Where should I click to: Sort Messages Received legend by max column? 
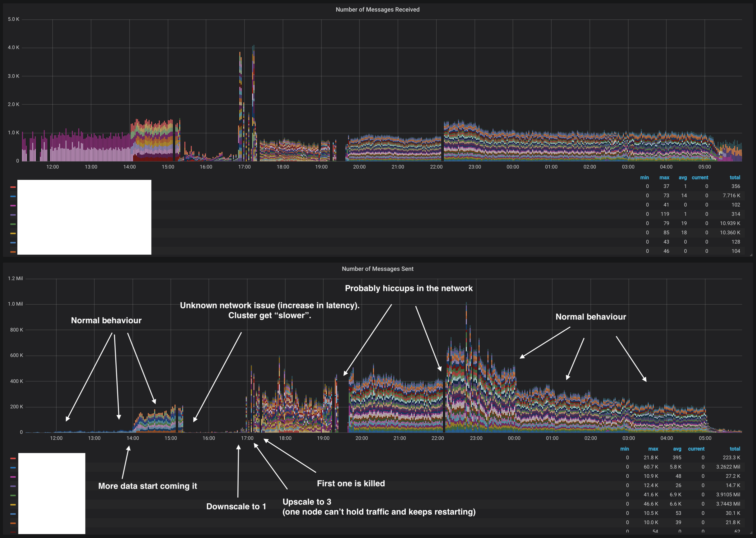[x=664, y=178]
